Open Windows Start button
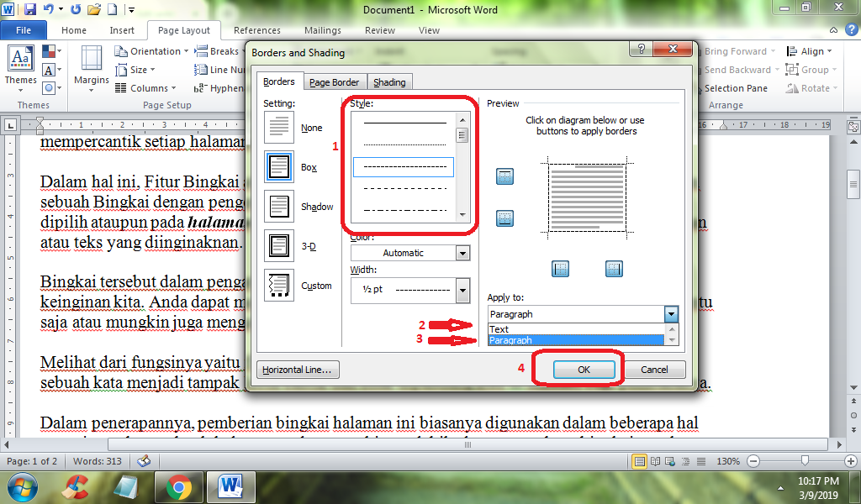The image size is (861, 504). [23, 487]
